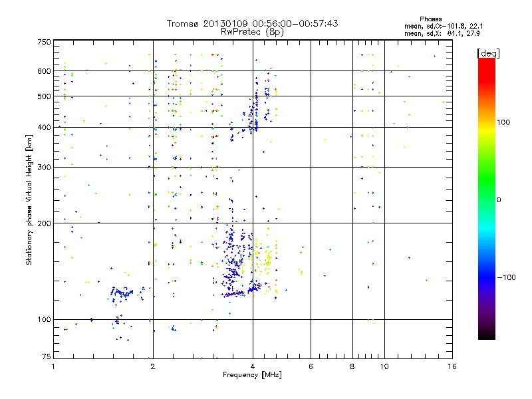
Task: Click the '750' y-axis tick label
Action: (44, 42)
